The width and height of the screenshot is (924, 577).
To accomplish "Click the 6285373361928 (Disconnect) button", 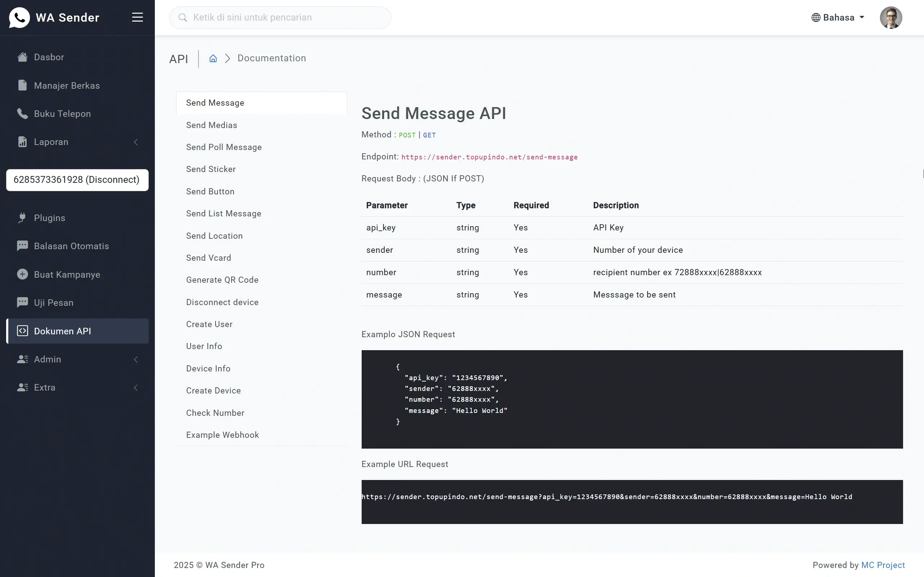I will click(77, 180).
